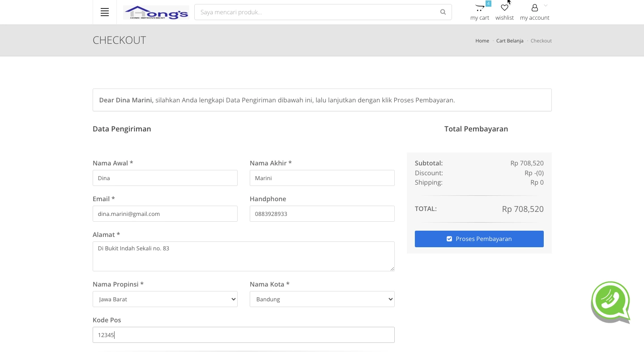Open my account user icon
644x363 pixels.
[534, 8]
